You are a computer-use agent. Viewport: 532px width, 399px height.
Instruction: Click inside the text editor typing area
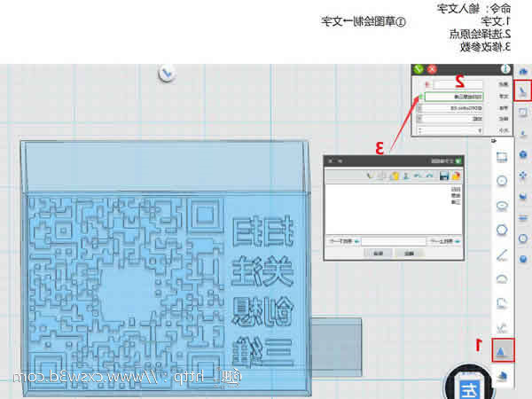pyautogui.click(x=394, y=208)
